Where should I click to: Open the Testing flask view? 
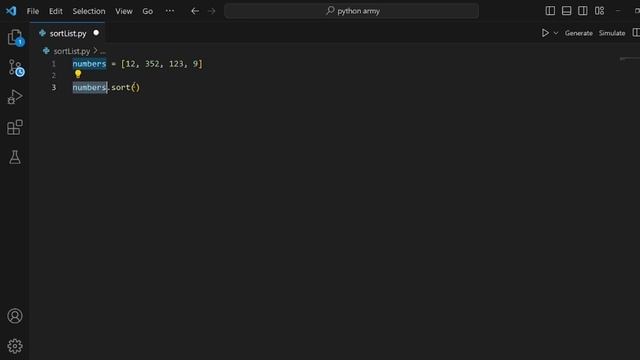(x=15, y=157)
